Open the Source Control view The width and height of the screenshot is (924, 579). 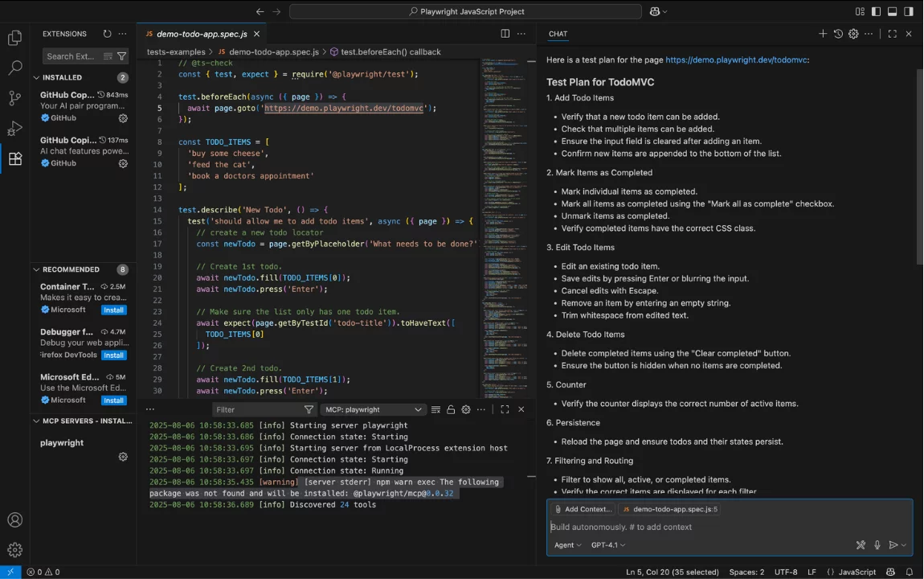tap(14, 98)
